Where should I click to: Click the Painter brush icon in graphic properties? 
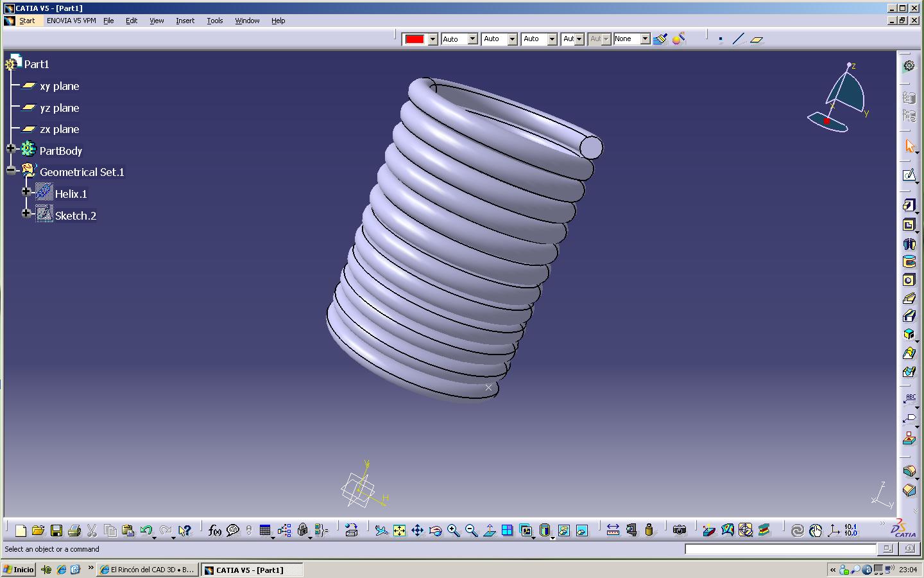point(660,39)
